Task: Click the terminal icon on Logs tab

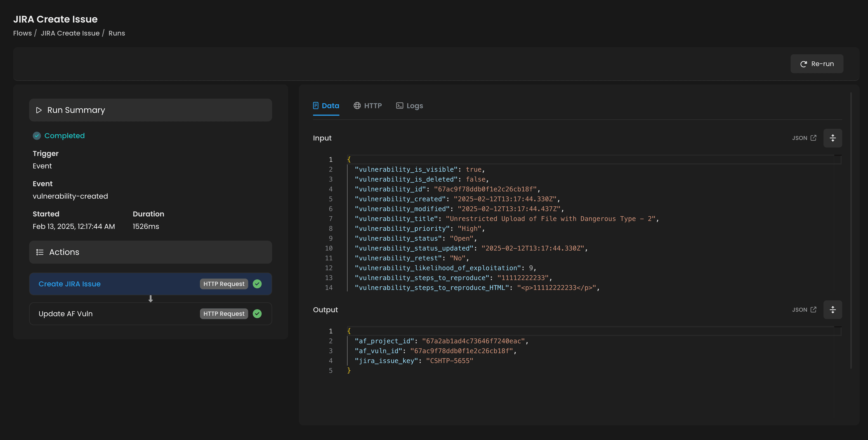Action: [399, 106]
